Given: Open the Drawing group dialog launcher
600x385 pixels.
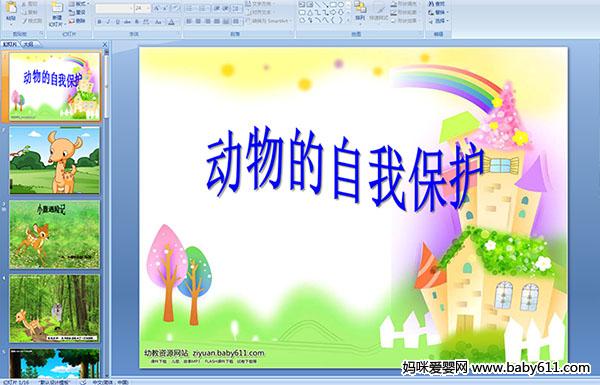Looking at the screenshot, I should [x=420, y=34].
